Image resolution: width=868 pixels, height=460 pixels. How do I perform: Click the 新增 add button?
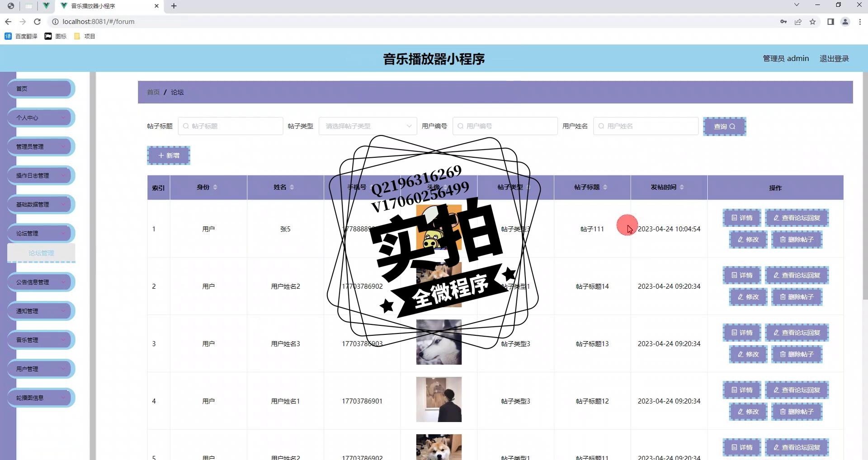coord(169,155)
